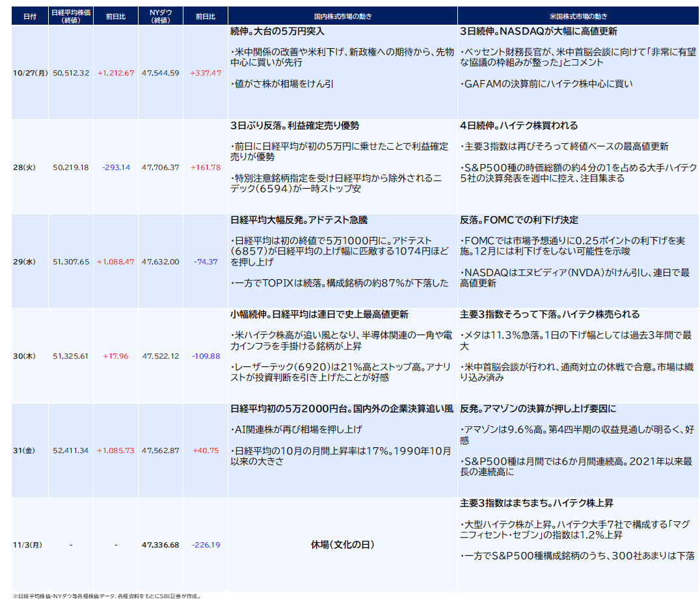Click the 日経平均株価(終値) column header
The width and height of the screenshot is (700, 606).
click(x=71, y=16)
